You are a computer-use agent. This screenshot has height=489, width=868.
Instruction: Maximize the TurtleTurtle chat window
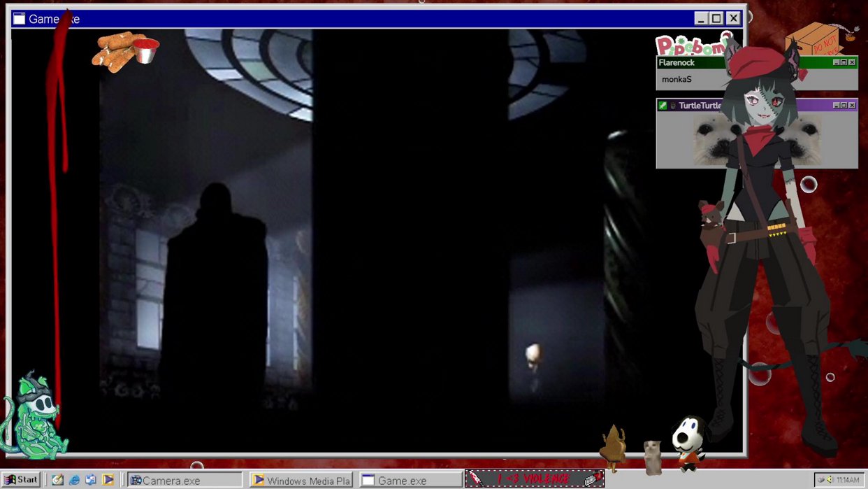coord(844,106)
